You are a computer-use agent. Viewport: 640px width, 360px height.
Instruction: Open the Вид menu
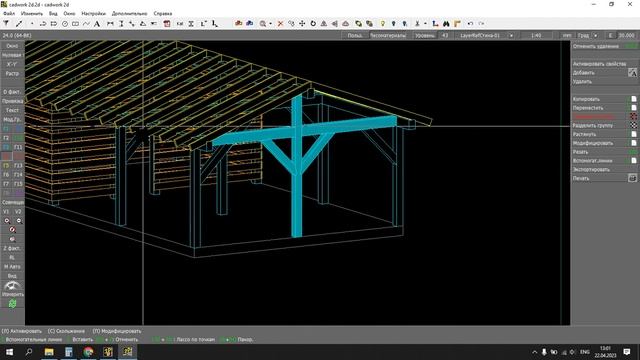coord(53,13)
